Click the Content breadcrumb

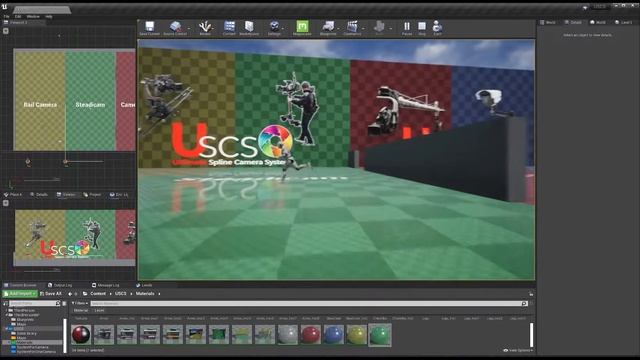[x=98, y=293]
